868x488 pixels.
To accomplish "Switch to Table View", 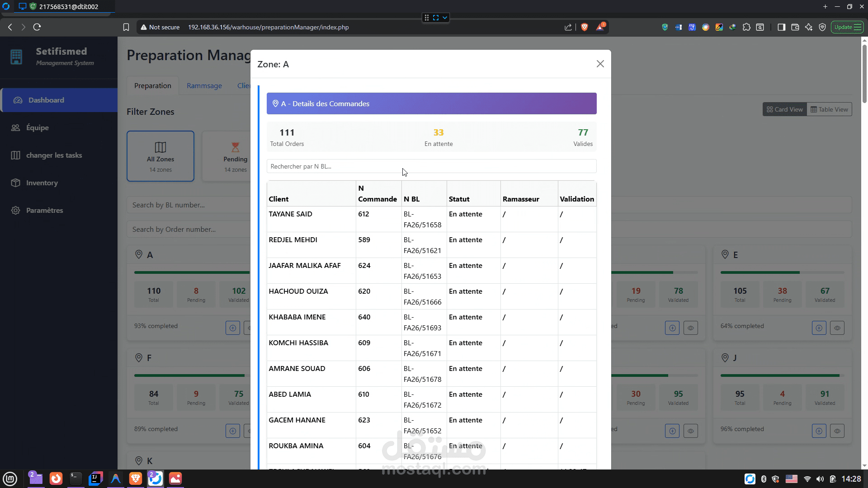I will (829, 109).
